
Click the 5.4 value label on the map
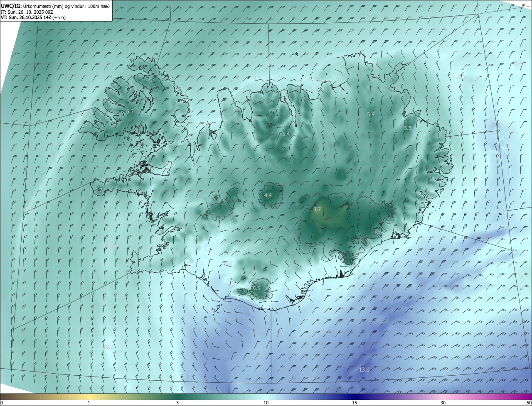(x=286, y=134)
